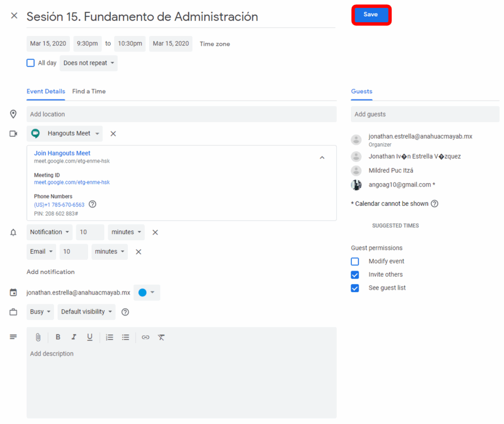Remove Hangouts Meet conferencing
The image size is (504, 424).
coord(113,133)
